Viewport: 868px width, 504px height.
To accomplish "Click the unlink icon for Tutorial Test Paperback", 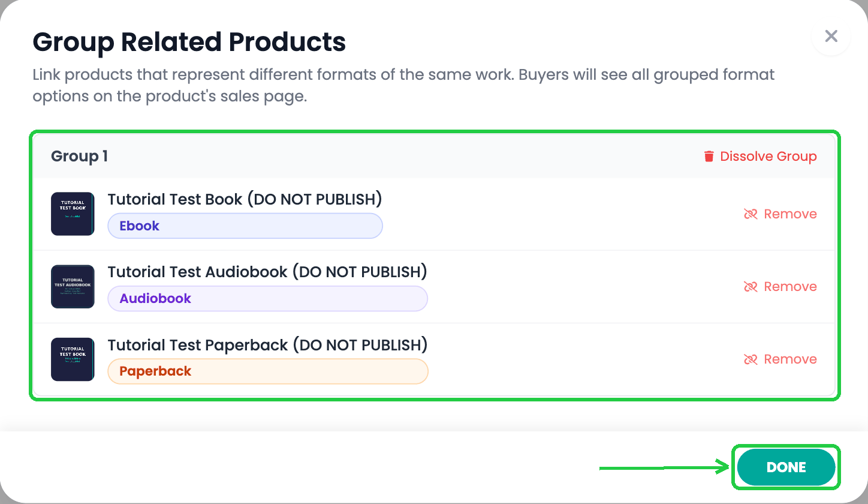I will pyautogui.click(x=751, y=359).
